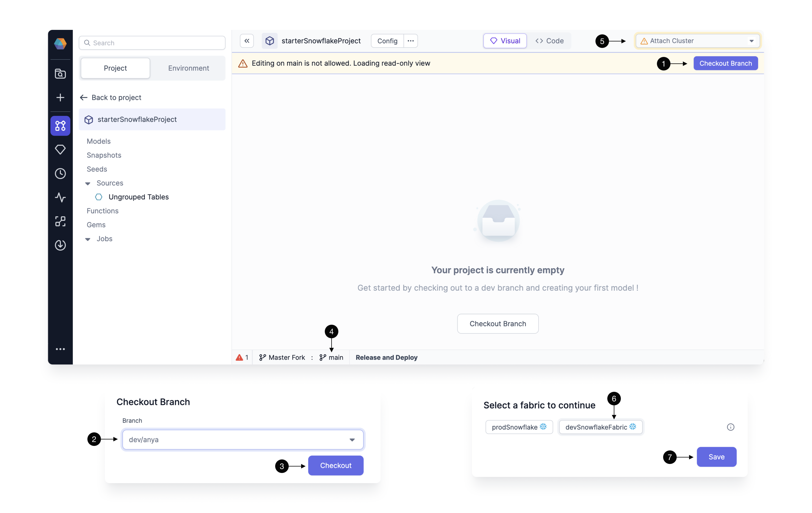Collapse the project panel with double chevron
Screen dimensions: 812x513
pos(247,41)
